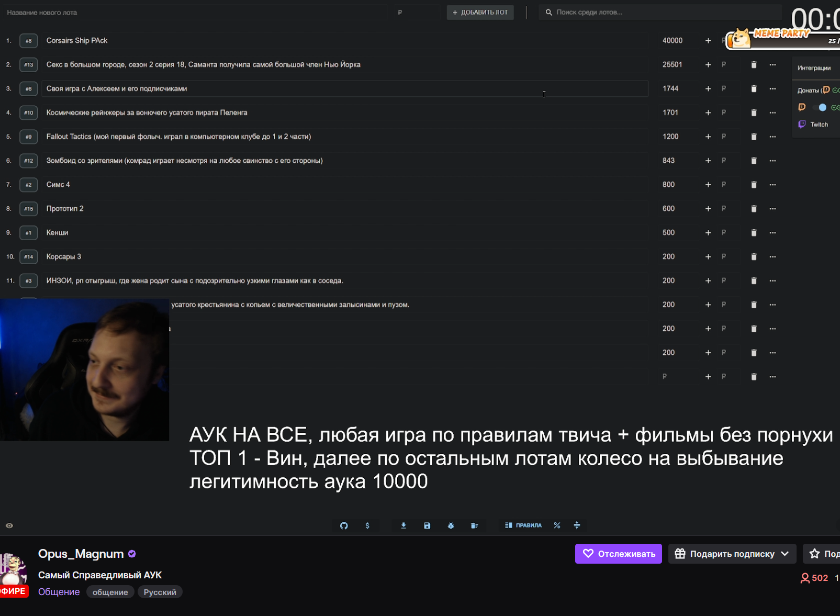Open the GitHub link icon
The image size is (840, 616).
pos(344,525)
